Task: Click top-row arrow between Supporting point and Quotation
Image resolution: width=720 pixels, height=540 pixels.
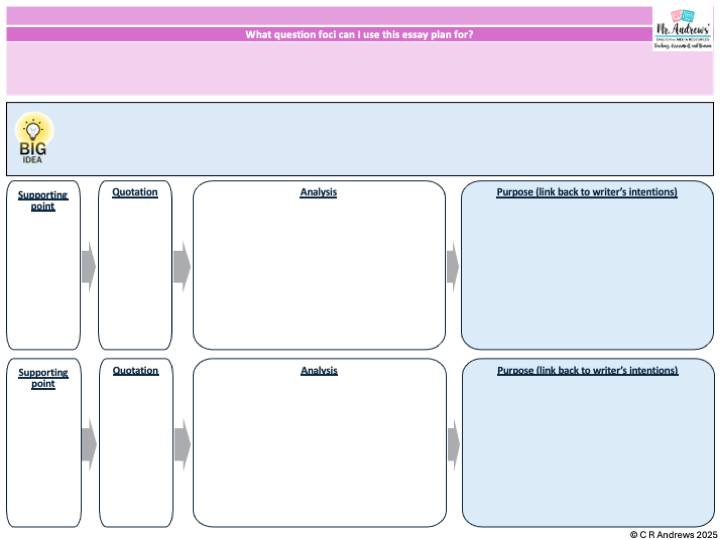Action: [89, 265]
